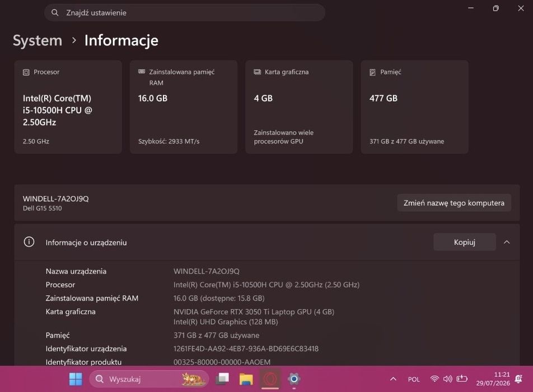Open the Procesor info card

pyautogui.click(x=68, y=107)
